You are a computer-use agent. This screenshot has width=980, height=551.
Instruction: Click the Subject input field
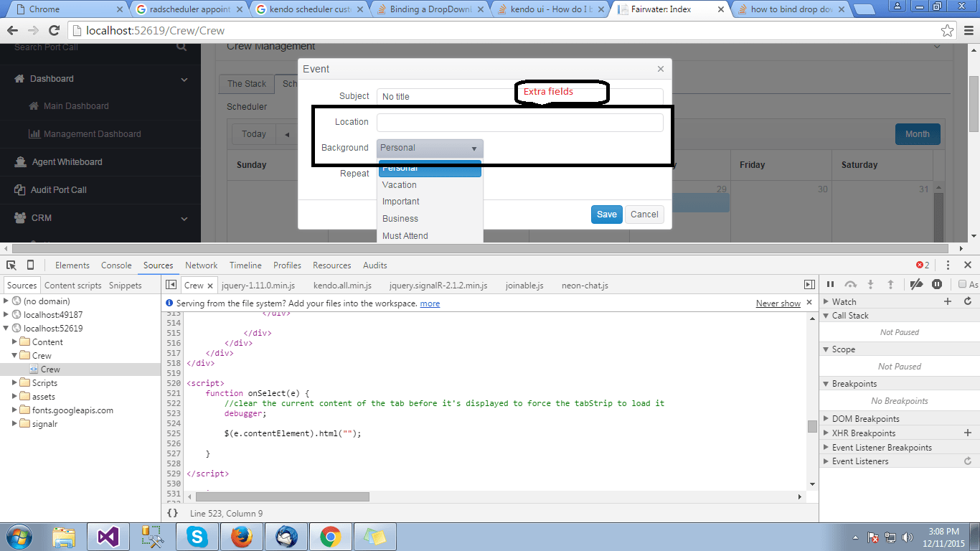tap(519, 95)
